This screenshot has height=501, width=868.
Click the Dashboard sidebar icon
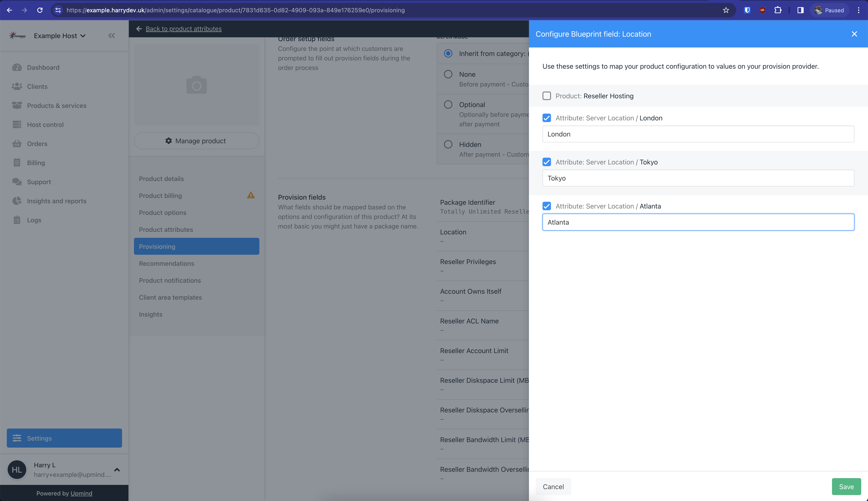(16, 67)
